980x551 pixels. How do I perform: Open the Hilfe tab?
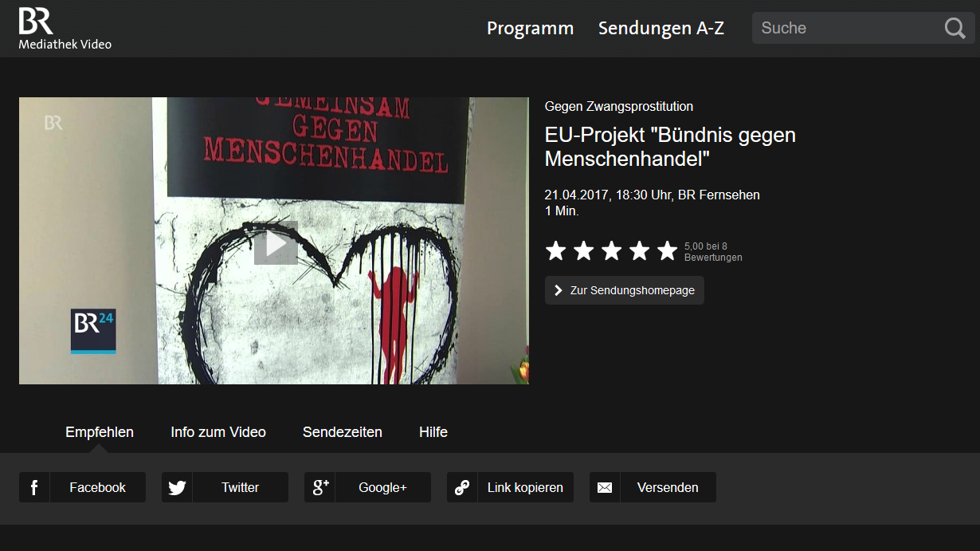433,432
